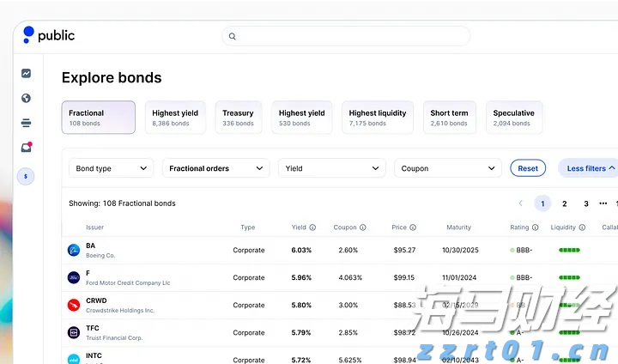
Task: Select the Speculative bonds category
Action: [514, 118]
